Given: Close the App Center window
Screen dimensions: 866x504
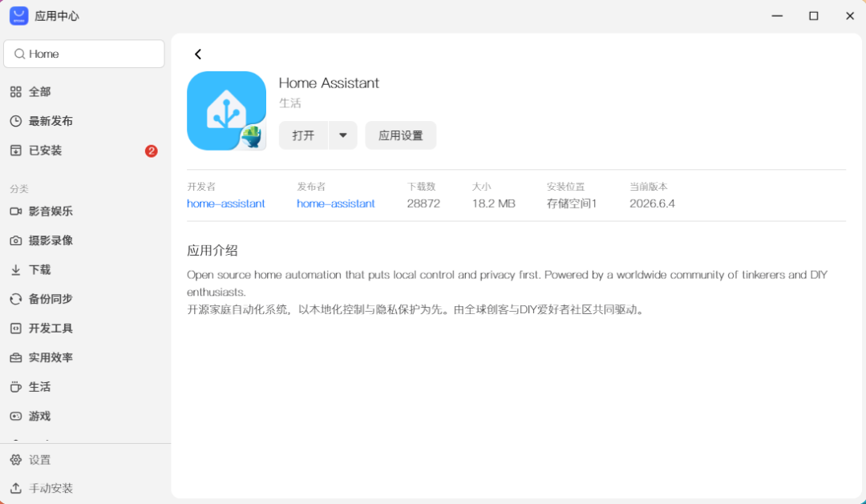Looking at the screenshot, I should (x=850, y=16).
